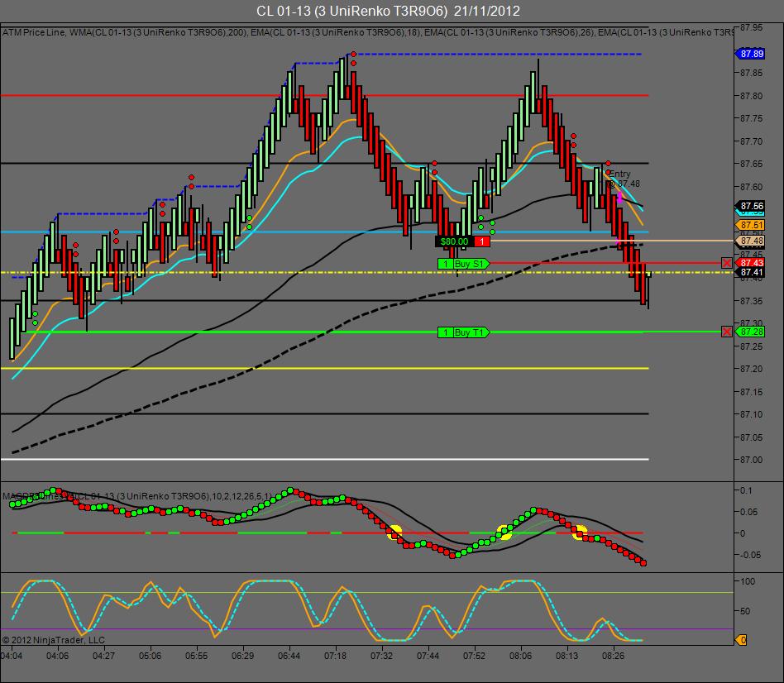Click the 08:06 time axis label
784x683 pixels.
(520, 655)
